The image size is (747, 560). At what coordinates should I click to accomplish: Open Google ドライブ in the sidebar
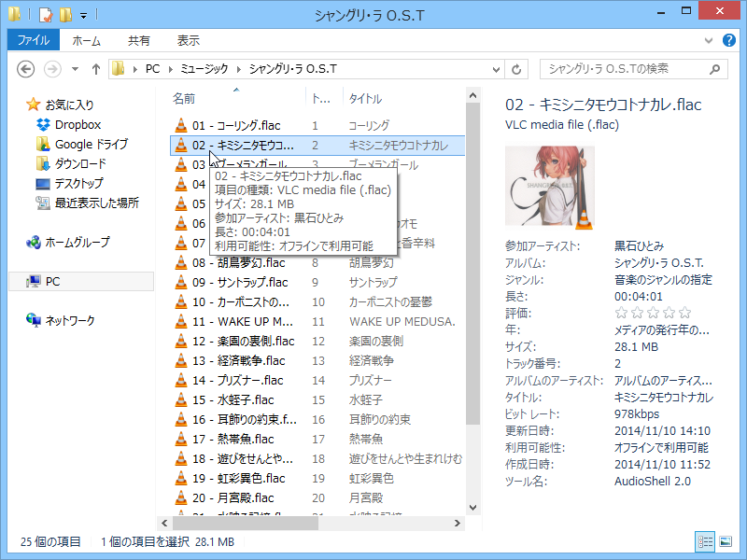[x=91, y=145]
